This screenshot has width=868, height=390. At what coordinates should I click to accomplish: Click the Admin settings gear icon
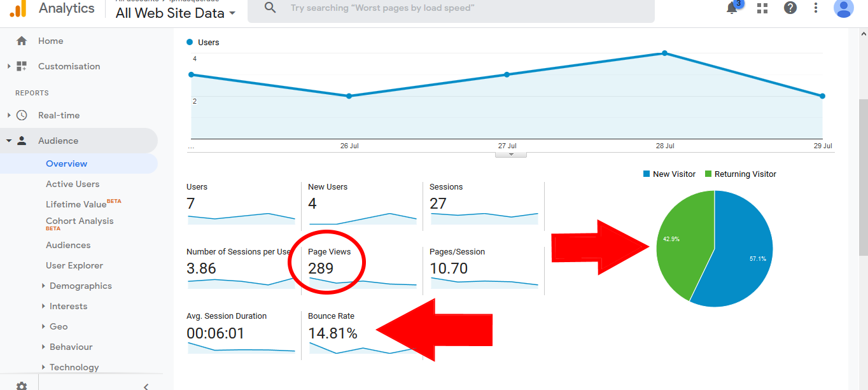tap(22, 386)
